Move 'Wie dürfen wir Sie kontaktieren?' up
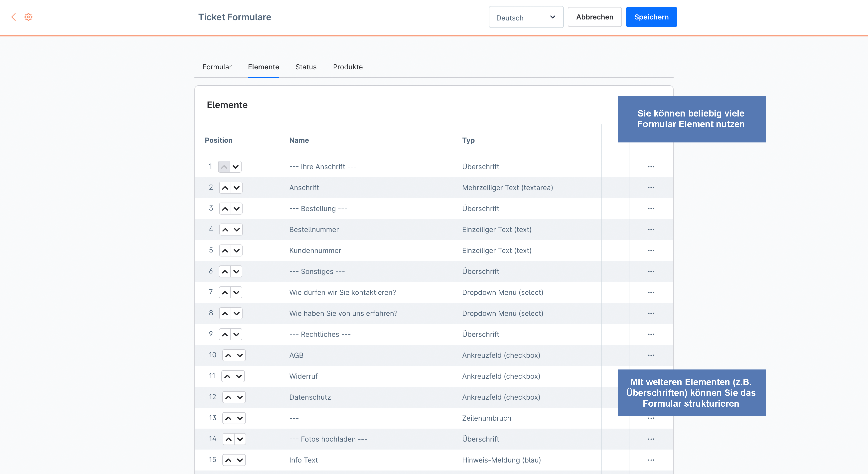Viewport: 868px width, 474px height. [225, 292]
